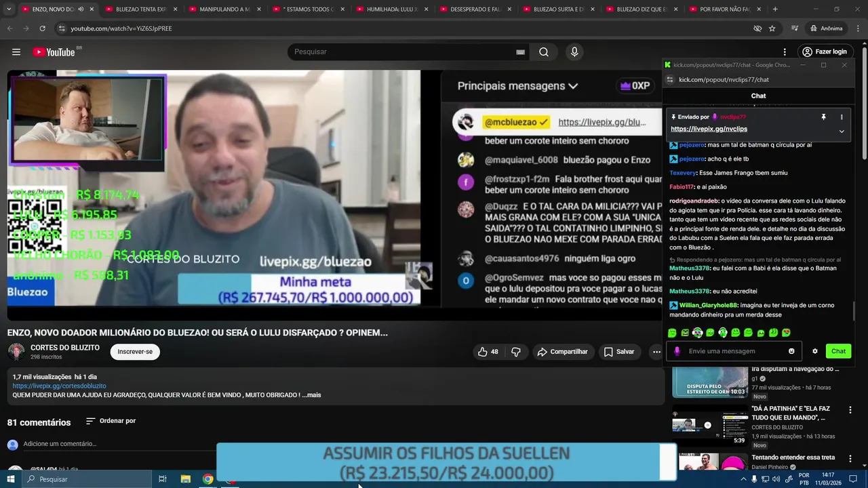Screen dimensions: 868x488
Task: Start voice search with the microphone
Action: pyautogui.click(x=574, y=52)
